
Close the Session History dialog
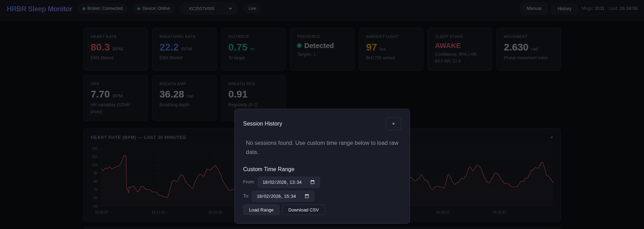click(393, 124)
